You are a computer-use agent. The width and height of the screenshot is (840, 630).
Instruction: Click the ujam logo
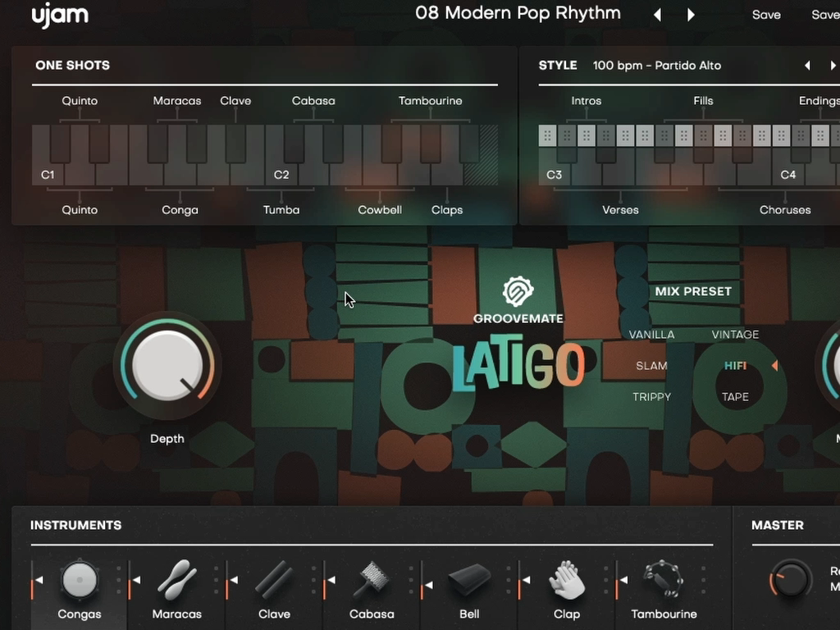tap(60, 15)
